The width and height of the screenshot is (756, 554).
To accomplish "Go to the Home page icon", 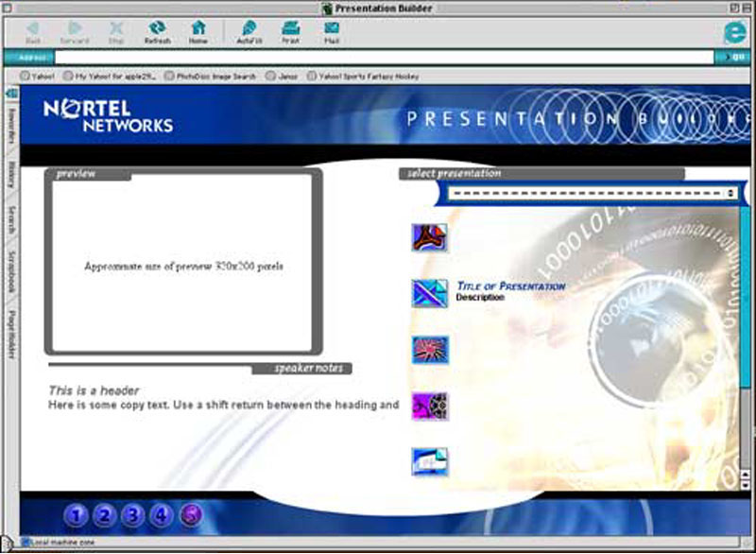I will pyautogui.click(x=198, y=31).
